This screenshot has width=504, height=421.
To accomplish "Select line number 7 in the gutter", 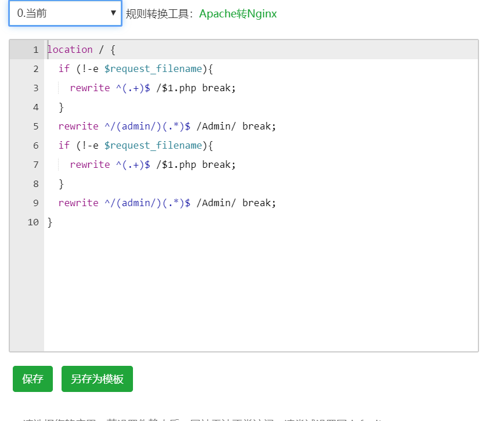I will pos(35,165).
